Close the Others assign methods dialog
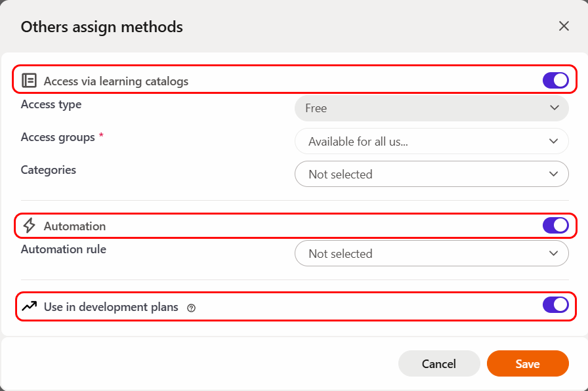The height and width of the screenshot is (391, 588). coord(564,26)
